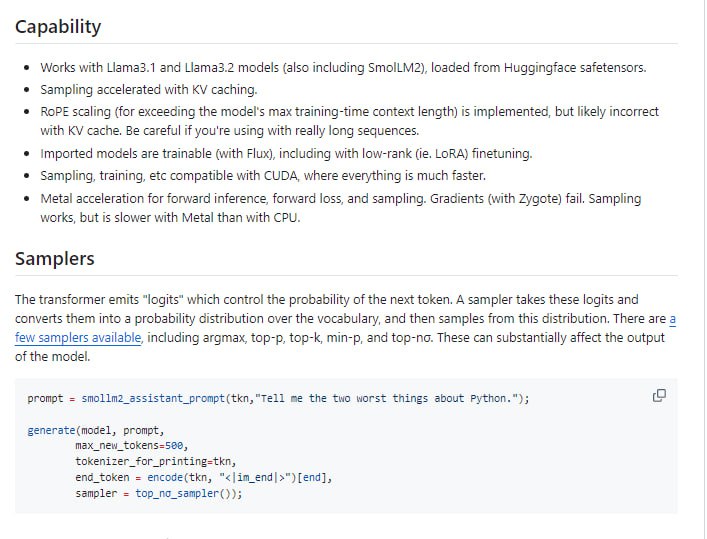Click the CUDA compatibility bullet text
The height and width of the screenshot is (539, 707).
tap(262, 176)
